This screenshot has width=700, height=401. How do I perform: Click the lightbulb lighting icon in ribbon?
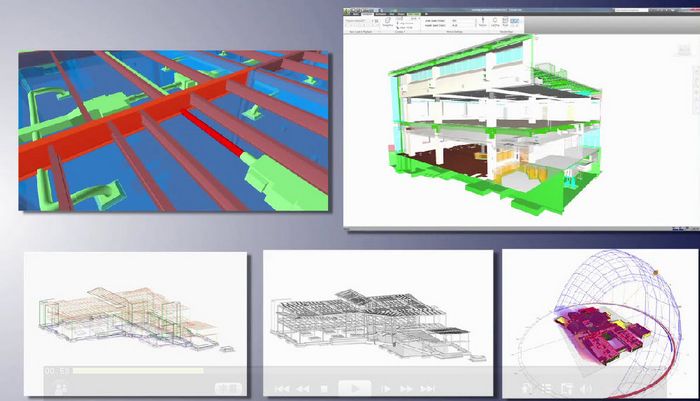(x=495, y=22)
